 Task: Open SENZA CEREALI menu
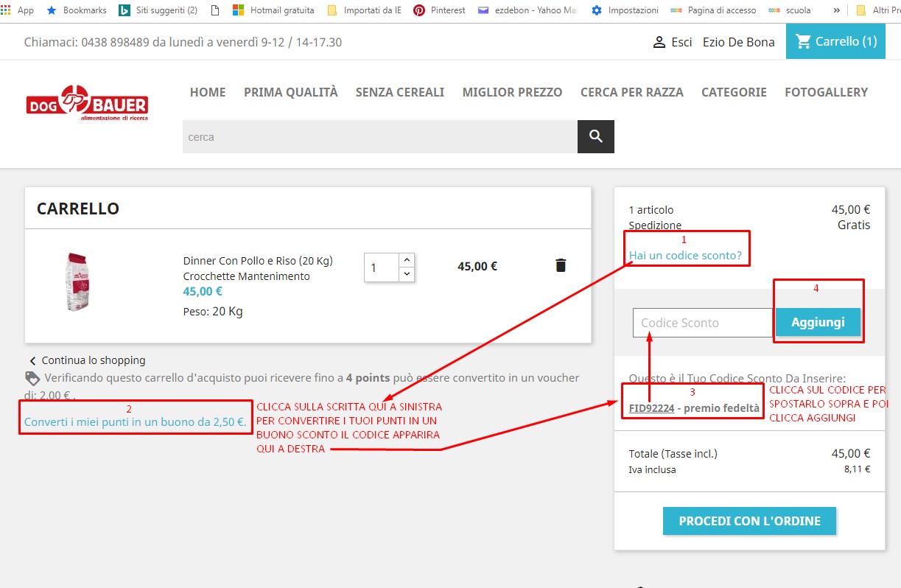[x=400, y=92]
